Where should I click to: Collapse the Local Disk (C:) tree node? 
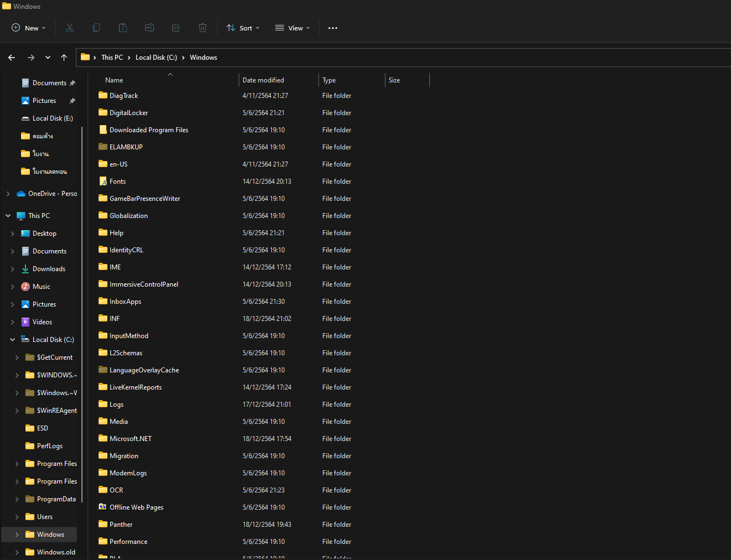pyautogui.click(x=13, y=340)
